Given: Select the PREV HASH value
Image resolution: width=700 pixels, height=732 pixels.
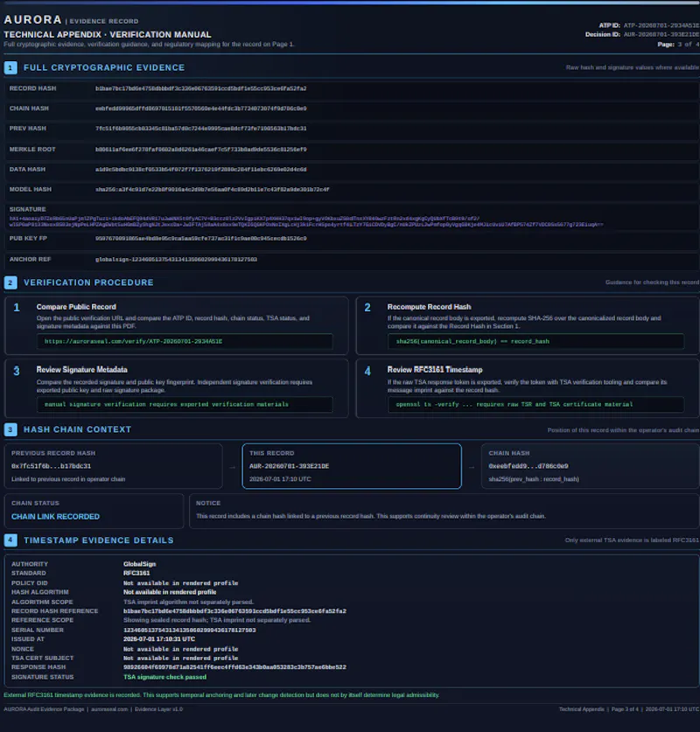Looking at the screenshot, I should [200, 129].
